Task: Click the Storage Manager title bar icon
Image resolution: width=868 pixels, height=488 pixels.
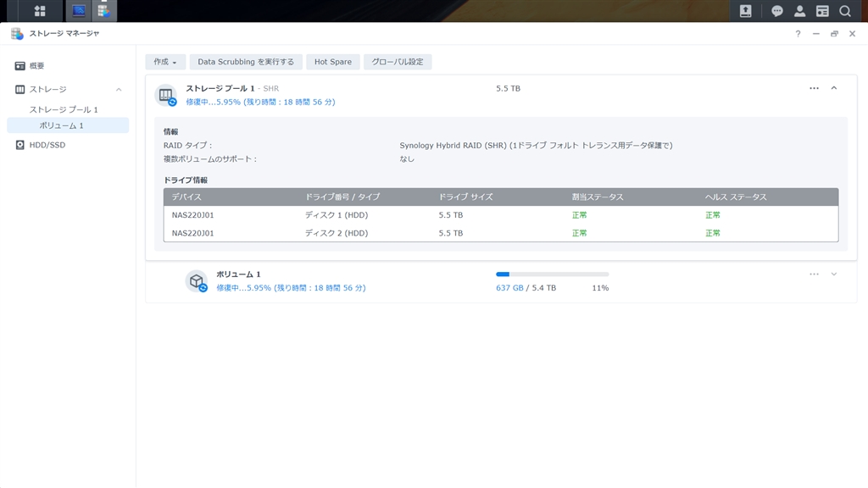Action: (x=17, y=34)
